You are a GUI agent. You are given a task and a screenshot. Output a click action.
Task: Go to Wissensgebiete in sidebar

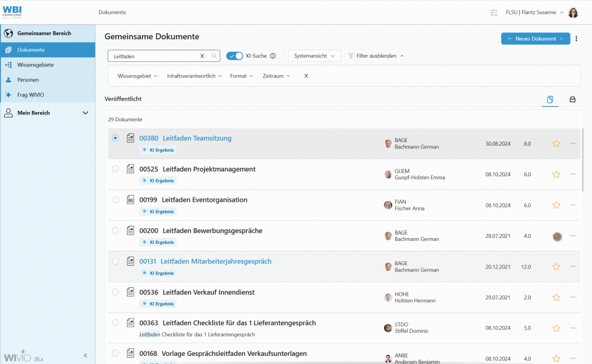(x=35, y=65)
